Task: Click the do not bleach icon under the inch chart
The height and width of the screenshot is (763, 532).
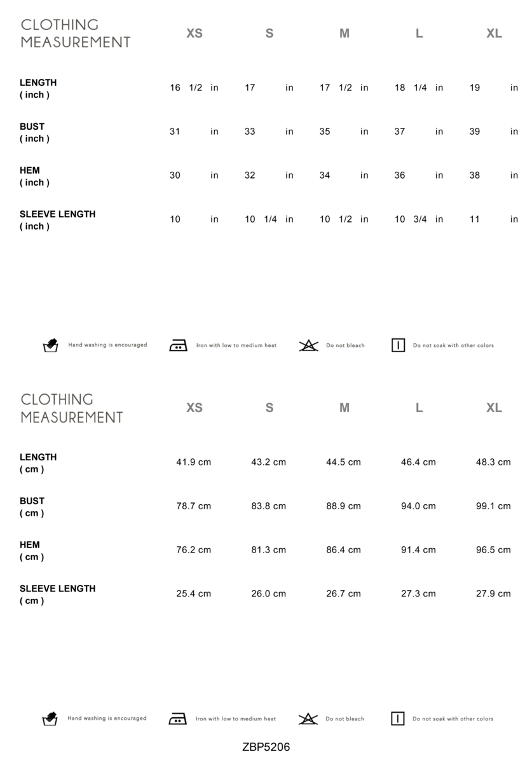Action: [x=308, y=346]
